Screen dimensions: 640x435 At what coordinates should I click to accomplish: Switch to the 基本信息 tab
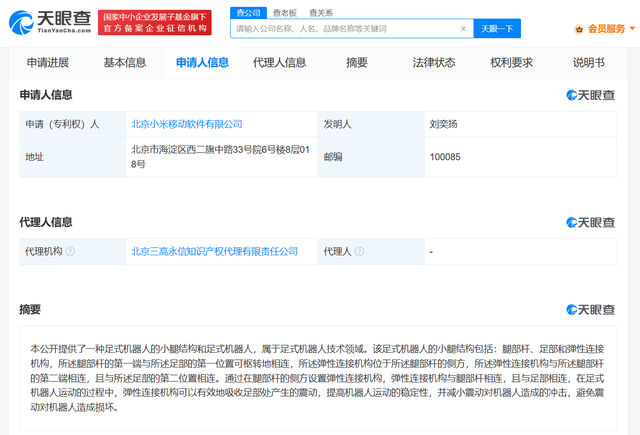tap(125, 63)
